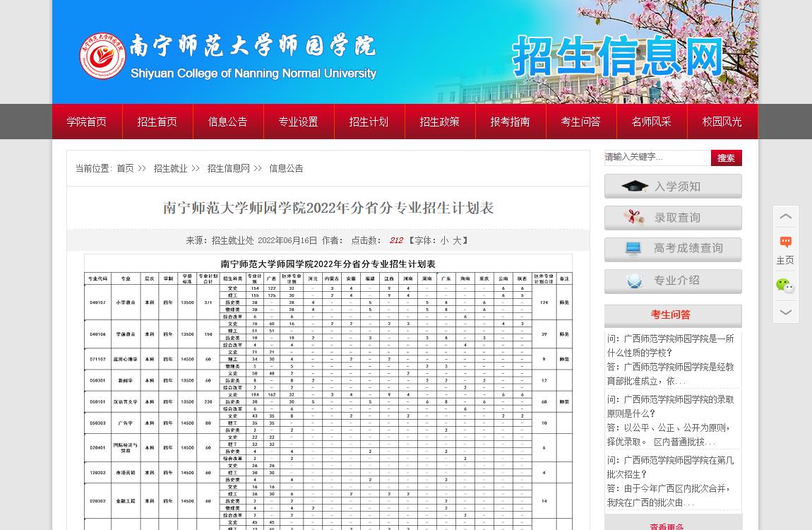The image size is (812, 530).
Task: Click the graduation cap icon
Action: 635,187
